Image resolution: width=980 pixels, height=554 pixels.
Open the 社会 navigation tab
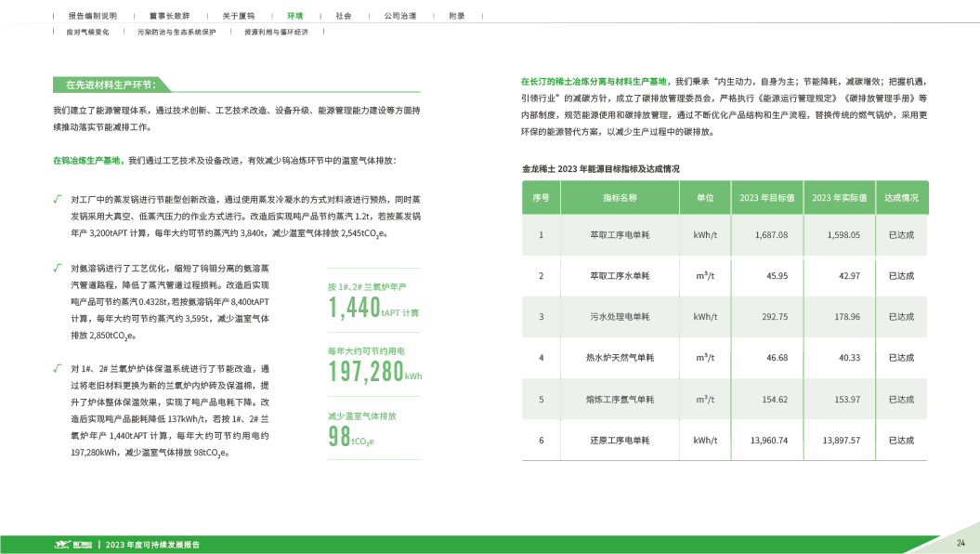point(344,16)
